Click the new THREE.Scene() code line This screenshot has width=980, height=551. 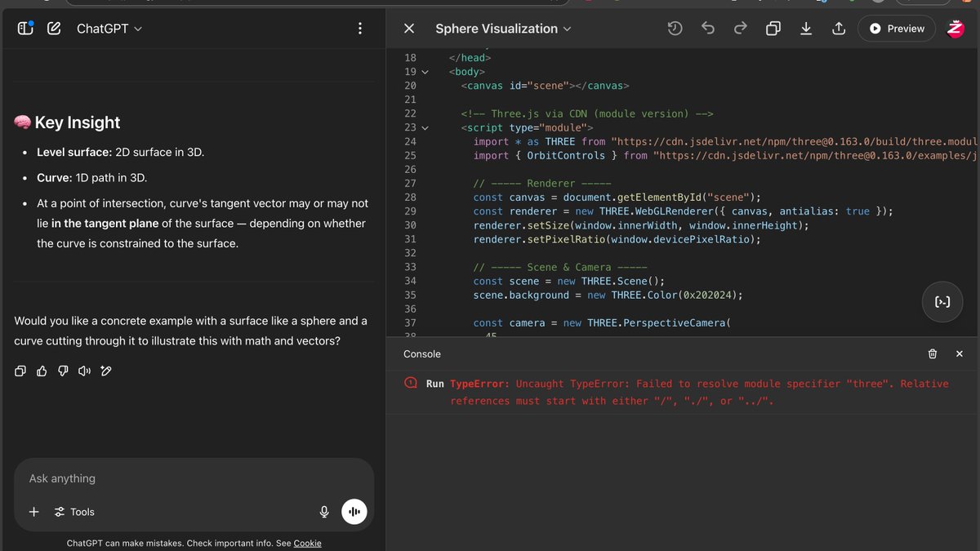569,281
